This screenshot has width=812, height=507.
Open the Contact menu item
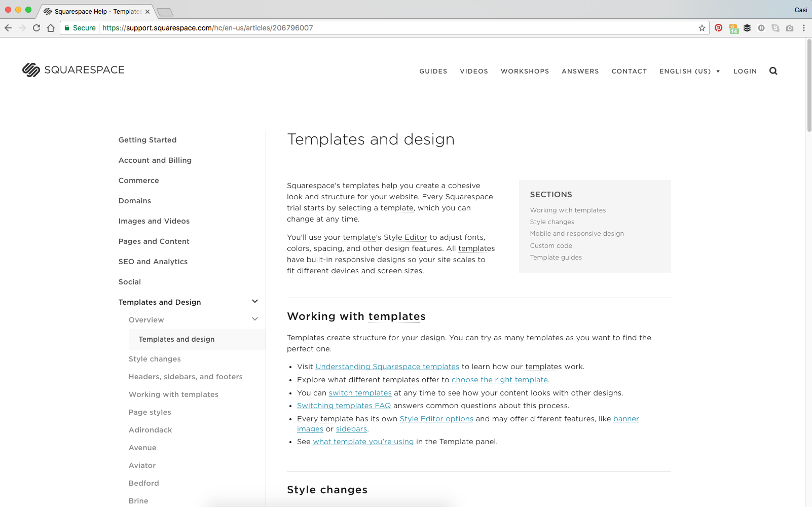click(x=629, y=71)
